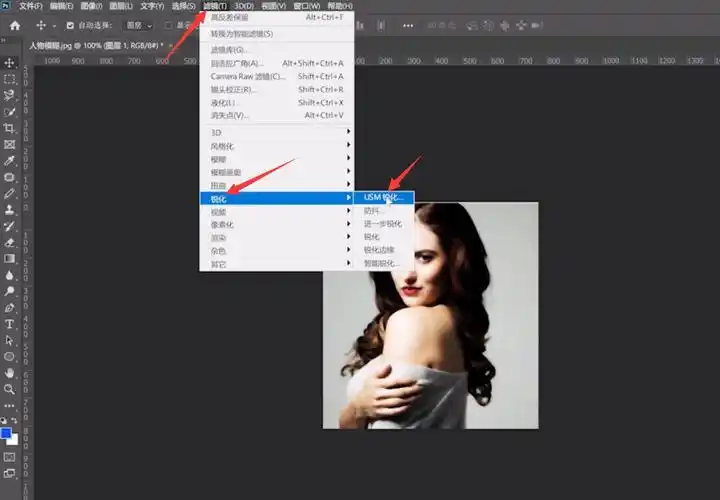Select the Crop tool
Screen dimensions: 720x500
coord(10,128)
